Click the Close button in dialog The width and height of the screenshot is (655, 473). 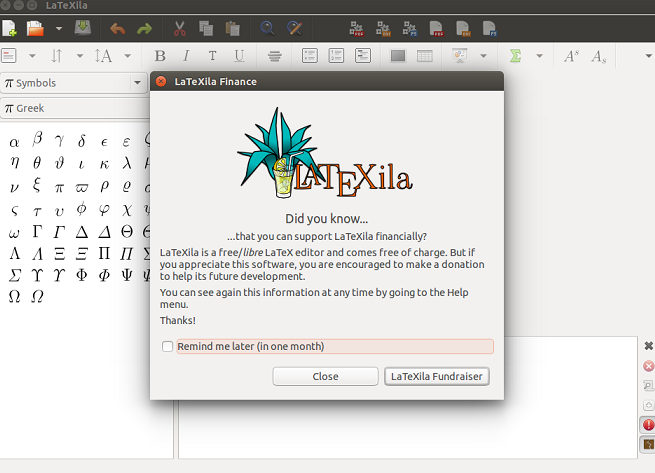(325, 376)
